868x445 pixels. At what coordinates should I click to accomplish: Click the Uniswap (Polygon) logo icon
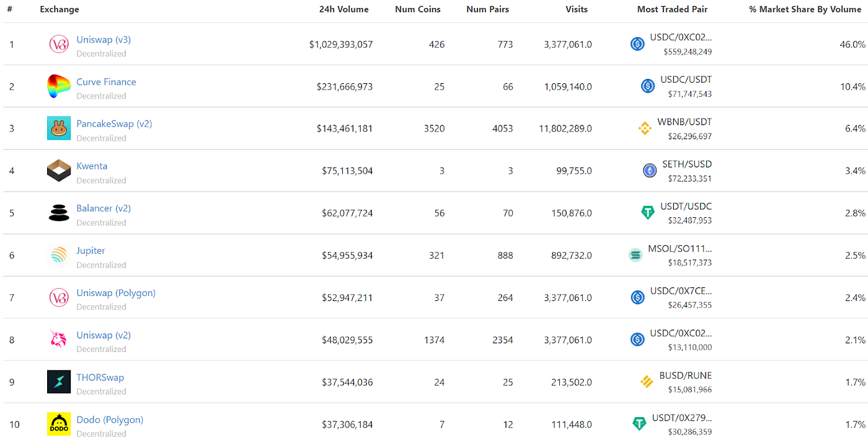tap(59, 297)
